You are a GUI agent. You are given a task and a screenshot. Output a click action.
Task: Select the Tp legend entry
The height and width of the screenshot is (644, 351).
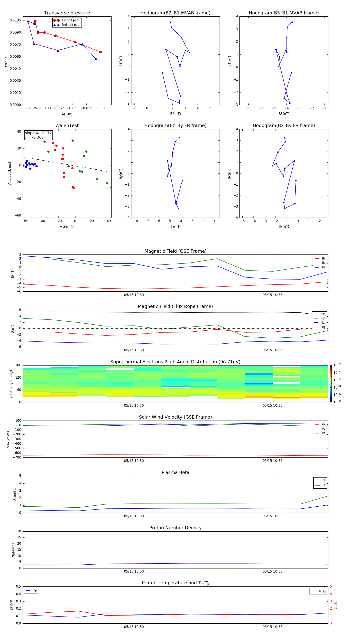point(31,591)
